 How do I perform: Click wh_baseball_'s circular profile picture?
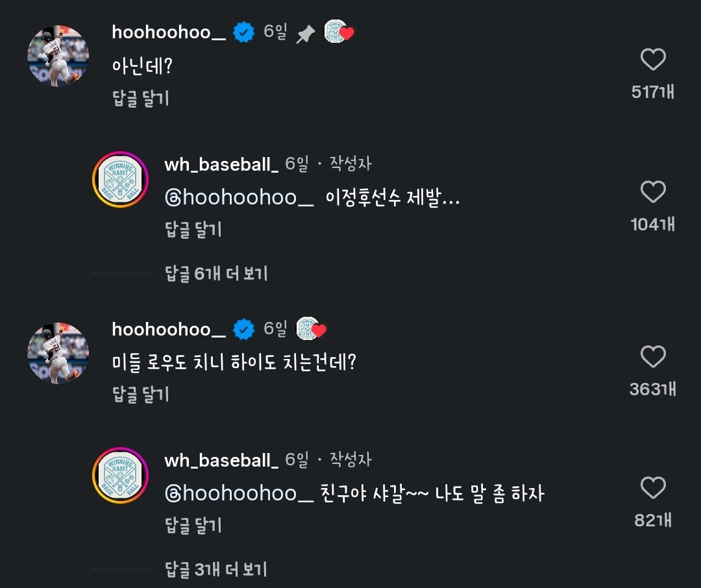pyautogui.click(x=120, y=179)
